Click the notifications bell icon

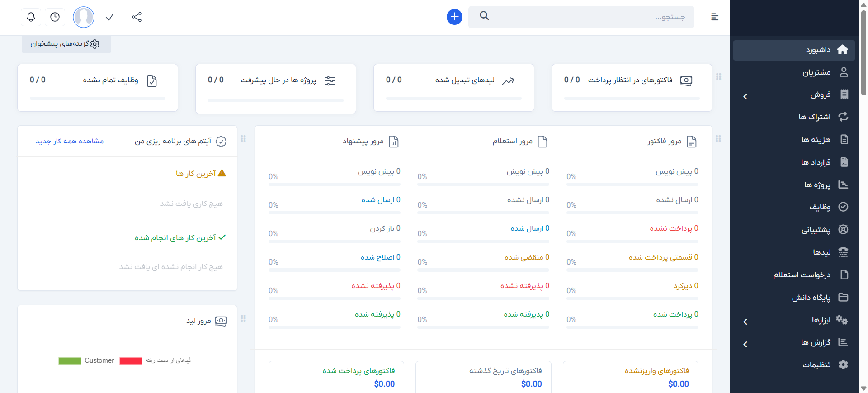[31, 17]
